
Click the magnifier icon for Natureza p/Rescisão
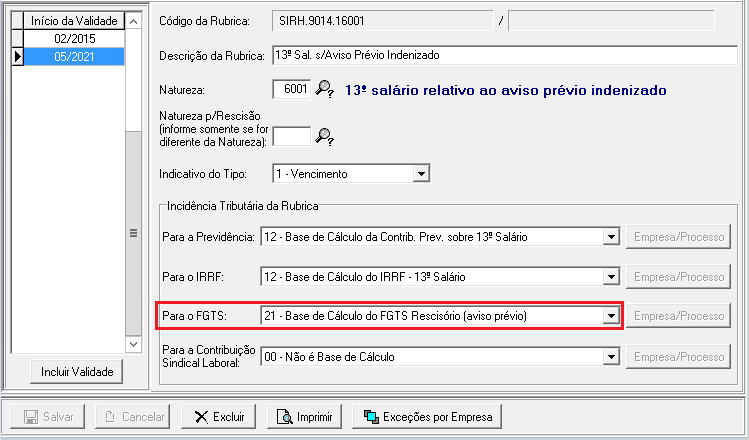(x=325, y=137)
